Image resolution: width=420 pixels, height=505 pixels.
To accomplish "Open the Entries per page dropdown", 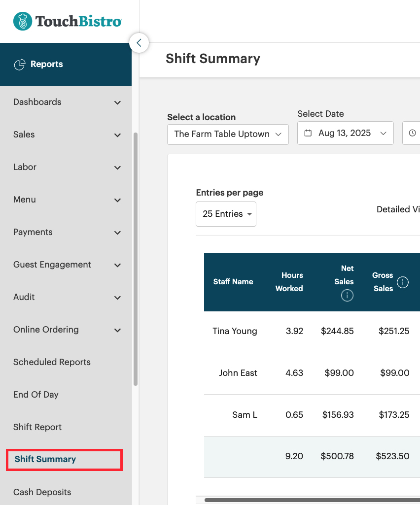I will [x=226, y=214].
